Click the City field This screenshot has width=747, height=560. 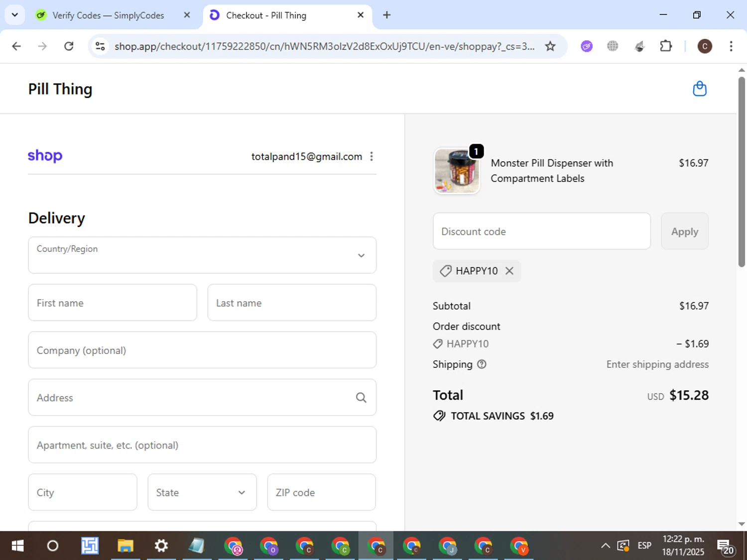click(x=83, y=492)
